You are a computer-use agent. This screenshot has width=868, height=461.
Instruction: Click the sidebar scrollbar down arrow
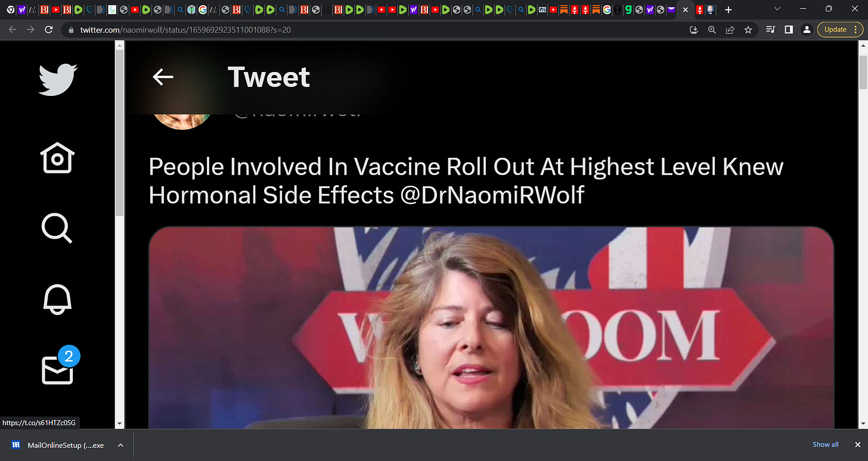pos(119,423)
